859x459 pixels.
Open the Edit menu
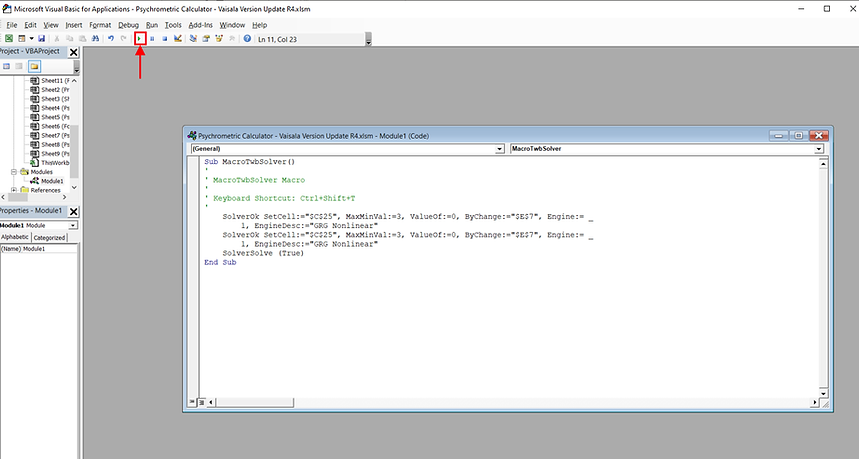coord(30,25)
